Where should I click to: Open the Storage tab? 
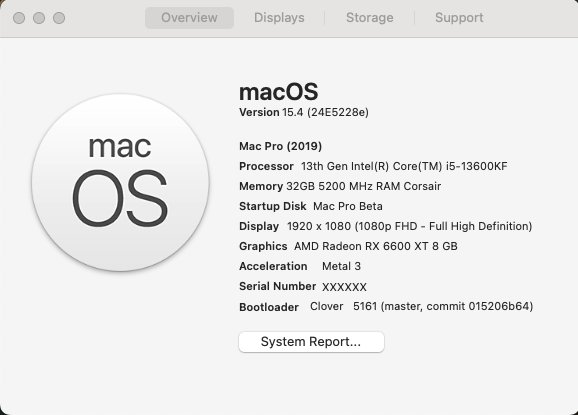click(x=369, y=18)
